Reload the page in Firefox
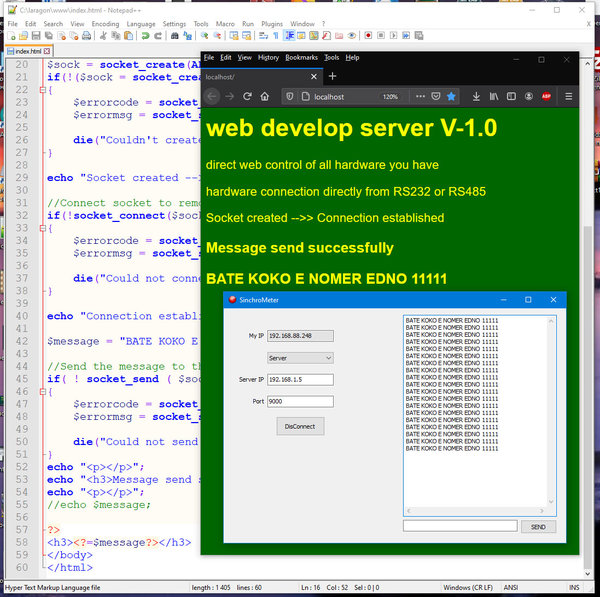This screenshot has height=597, width=600. [x=247, y=96]
